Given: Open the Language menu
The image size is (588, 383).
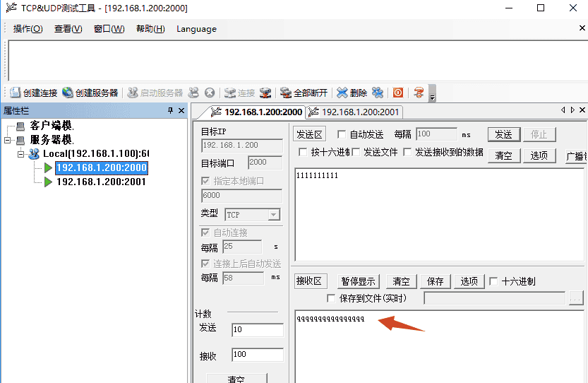Looking at the screenshot, I should click(196, 29).
